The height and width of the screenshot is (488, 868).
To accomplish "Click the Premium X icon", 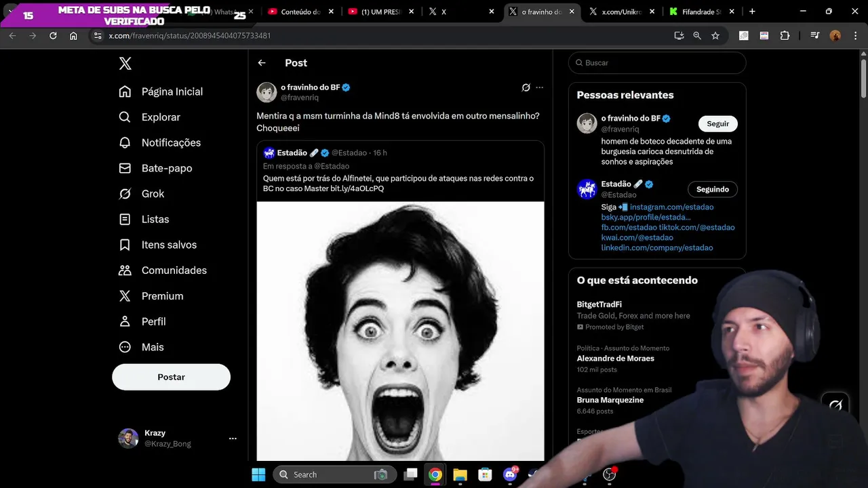I will pos(125,296).
